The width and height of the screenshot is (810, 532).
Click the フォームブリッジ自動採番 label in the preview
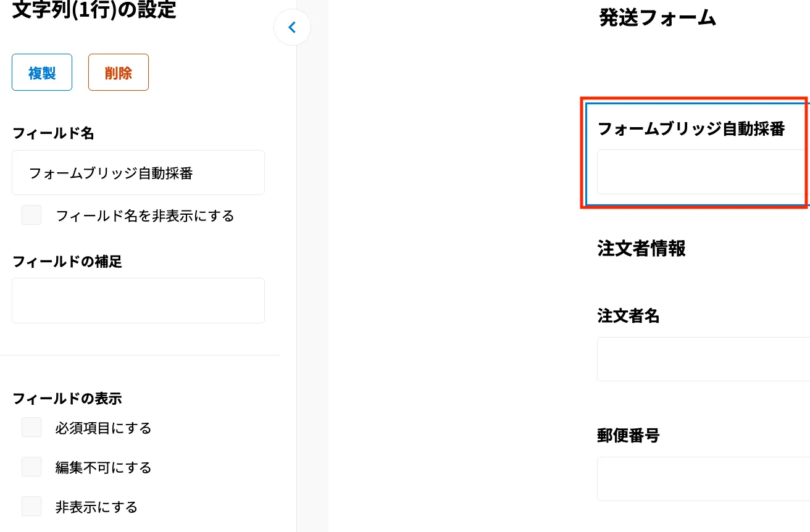point(691,129)
